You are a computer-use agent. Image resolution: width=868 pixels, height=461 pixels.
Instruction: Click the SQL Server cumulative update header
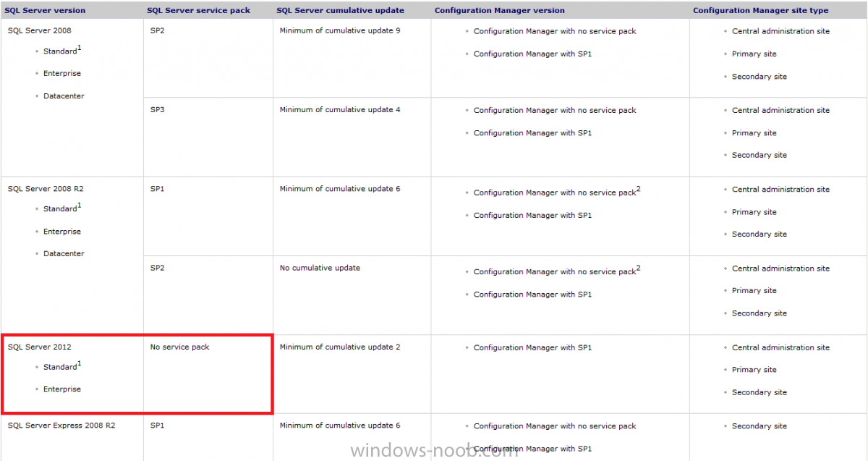tap(340, 10)
